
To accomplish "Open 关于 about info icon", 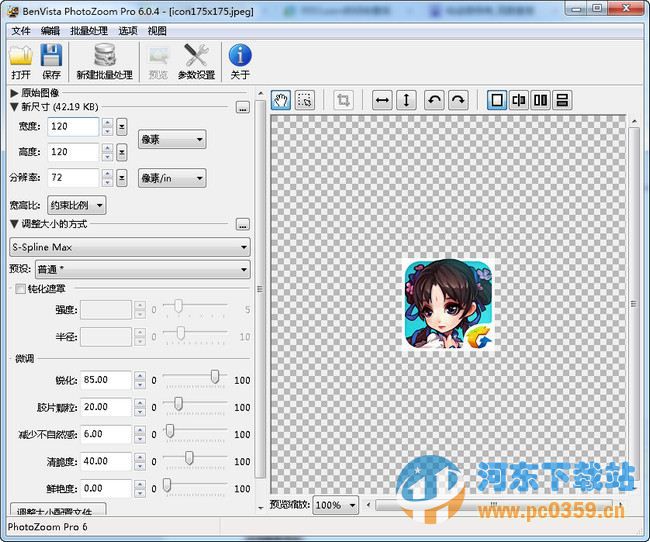I will pos(240,61).
